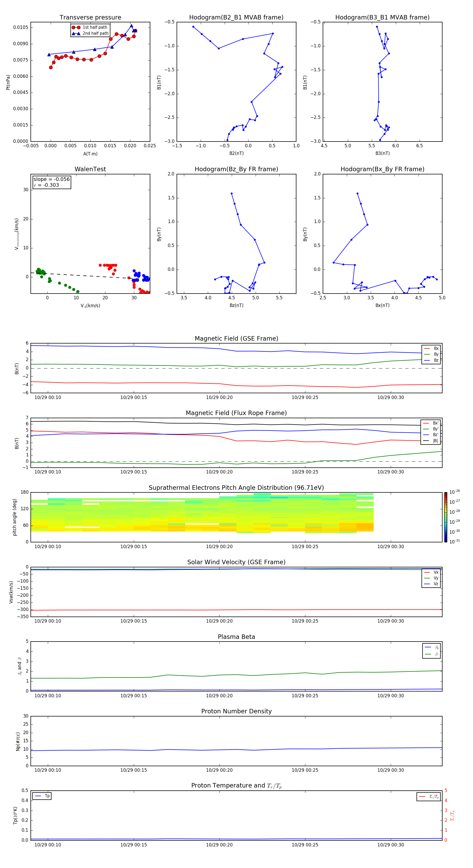
Task: Click the pitch angle intensity colorbar
Action: point(446,517)
